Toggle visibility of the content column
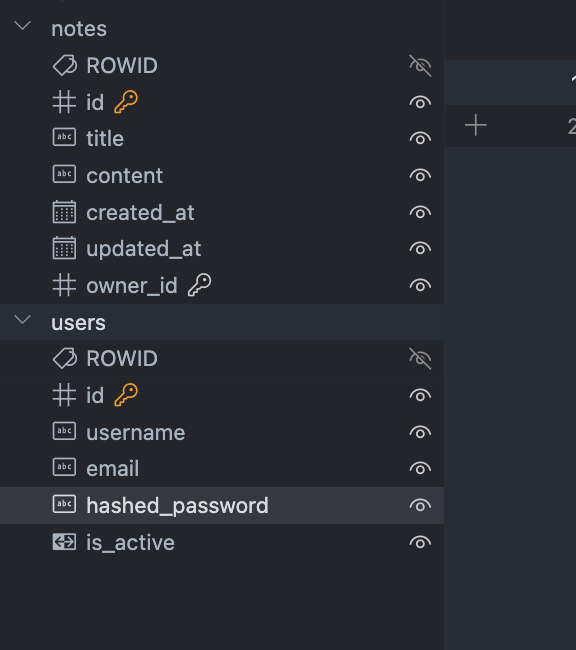Screen dimensions: 576x650 coord(420,175)
